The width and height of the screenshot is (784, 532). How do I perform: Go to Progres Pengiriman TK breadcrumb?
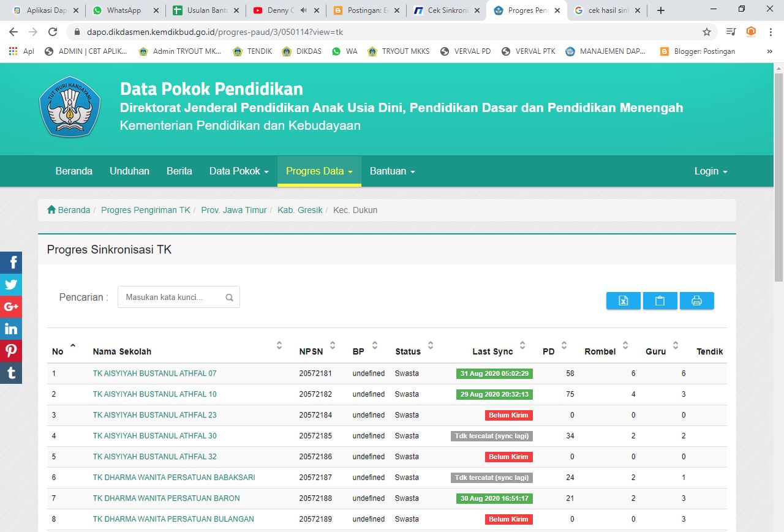click(x=146, y=210)
